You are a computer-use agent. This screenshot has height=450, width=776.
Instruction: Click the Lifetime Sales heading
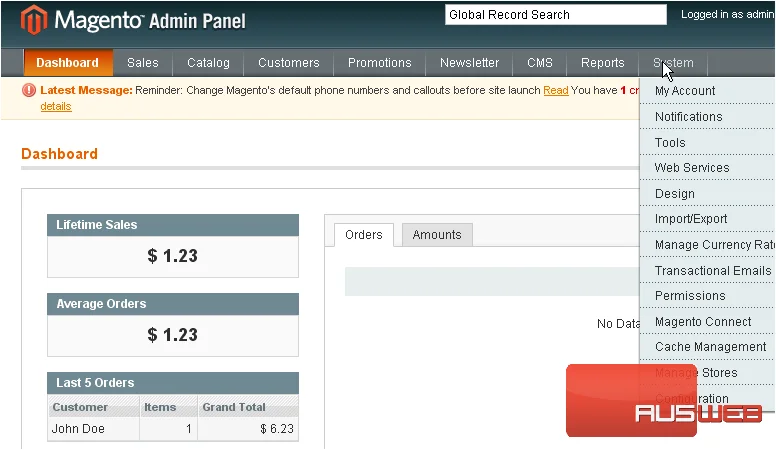tap(97, 225)
